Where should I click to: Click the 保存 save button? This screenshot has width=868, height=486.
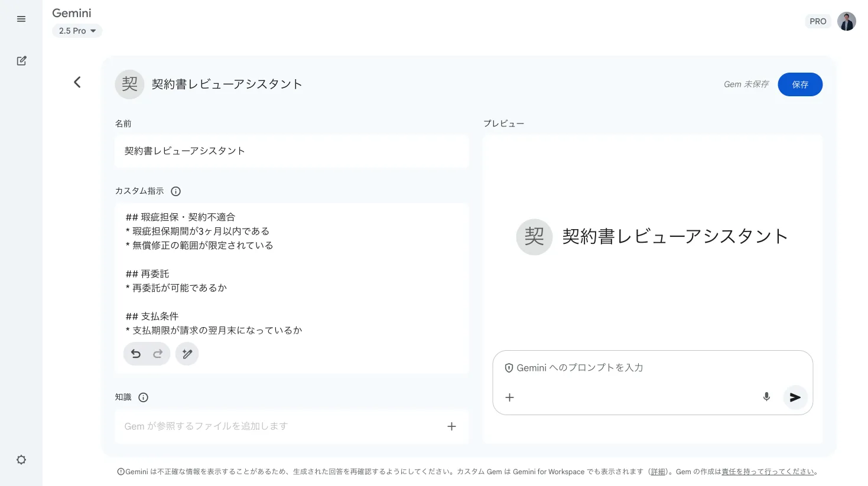(800, 84)
